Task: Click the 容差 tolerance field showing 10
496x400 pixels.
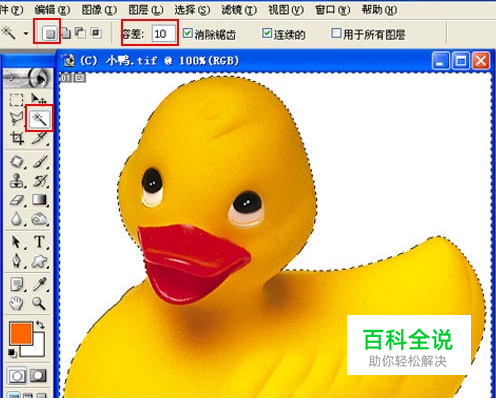Action: [x=163, y=33]
